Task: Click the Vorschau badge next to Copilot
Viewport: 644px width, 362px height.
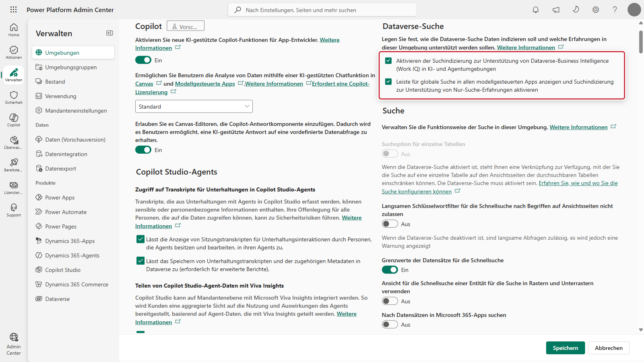Action: 186,26
